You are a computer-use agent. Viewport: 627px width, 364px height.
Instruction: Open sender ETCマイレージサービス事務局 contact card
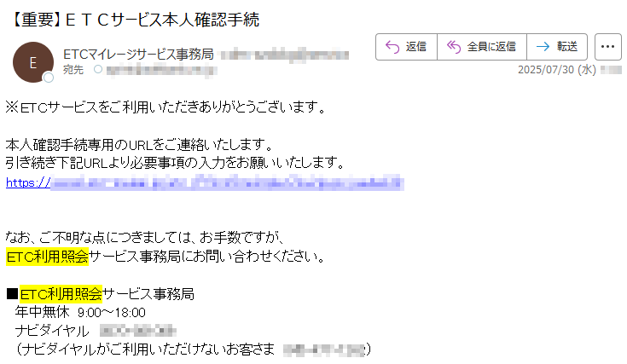coord(138,55)
